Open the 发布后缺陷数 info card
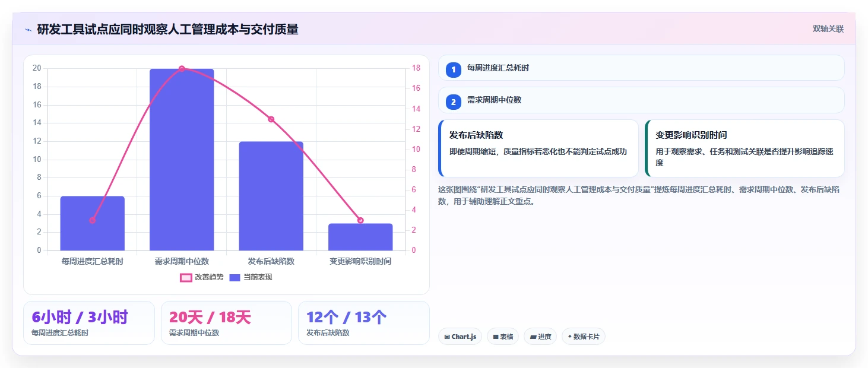 [538, 148]
